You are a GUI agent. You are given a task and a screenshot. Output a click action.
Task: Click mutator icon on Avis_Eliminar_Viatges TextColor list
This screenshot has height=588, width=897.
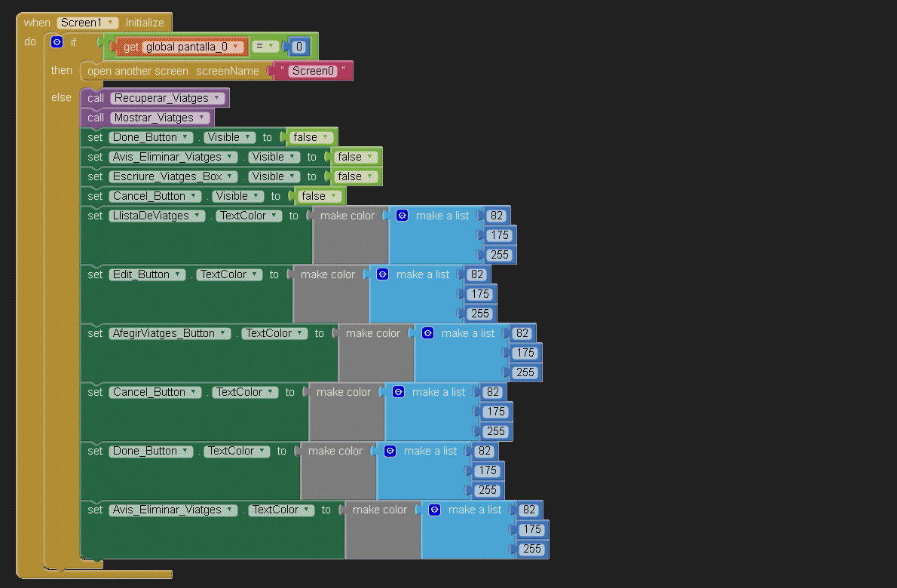click(x=435, y=510)
